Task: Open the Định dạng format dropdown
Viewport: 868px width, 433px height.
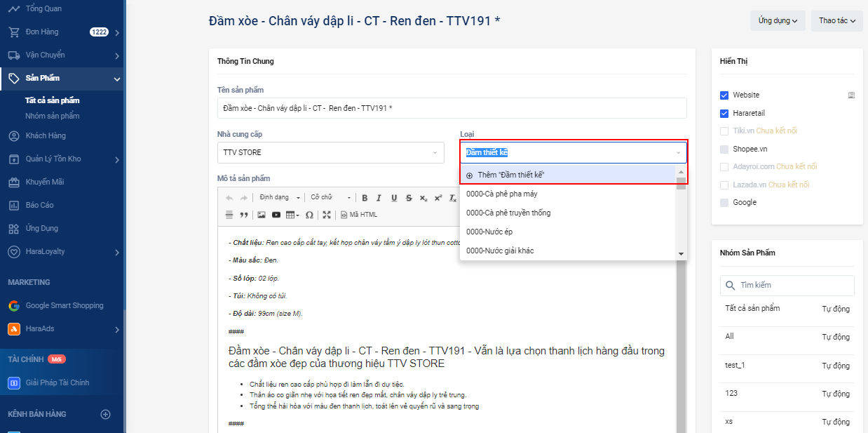Action: click(x=280, y=198)
